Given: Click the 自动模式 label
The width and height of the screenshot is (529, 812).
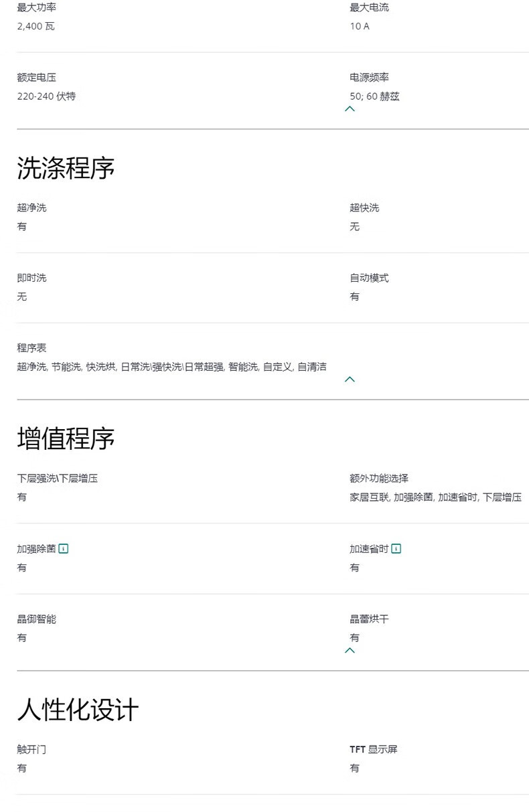Looking at the screenshot, I should 369,278.
